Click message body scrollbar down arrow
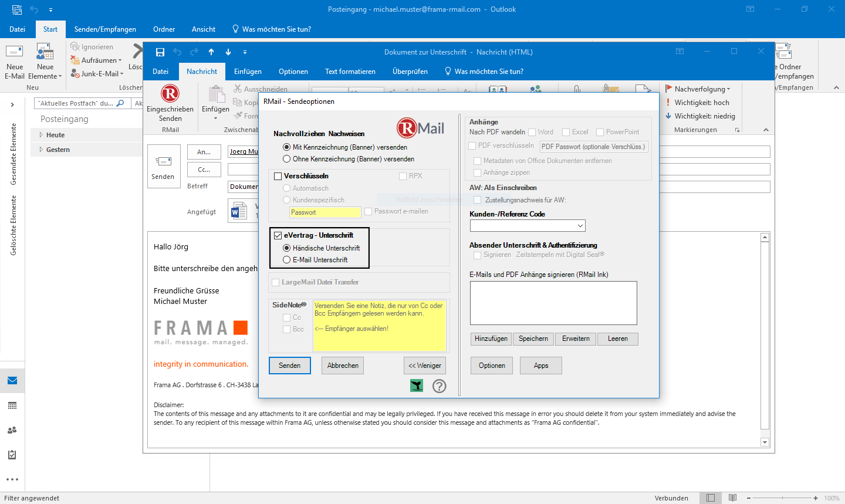 pyautogui.click(x=765, y=442)
